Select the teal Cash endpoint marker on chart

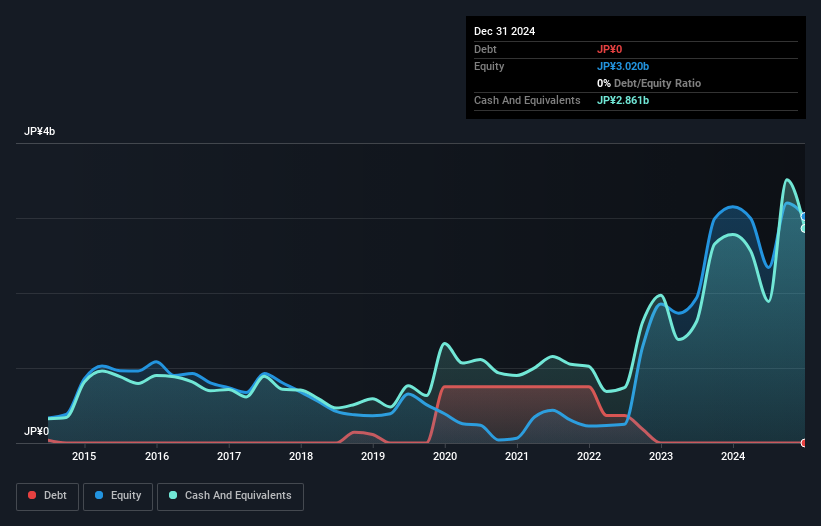tap(804, 228)
